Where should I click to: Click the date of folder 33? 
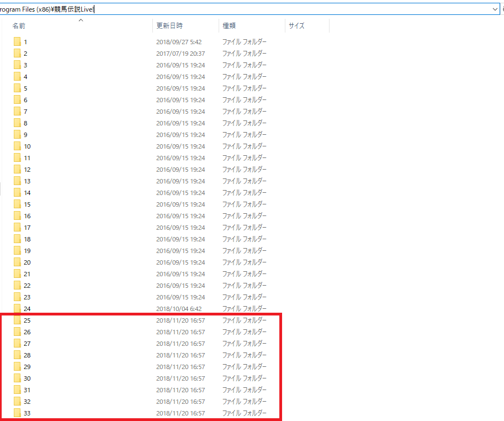181,413
